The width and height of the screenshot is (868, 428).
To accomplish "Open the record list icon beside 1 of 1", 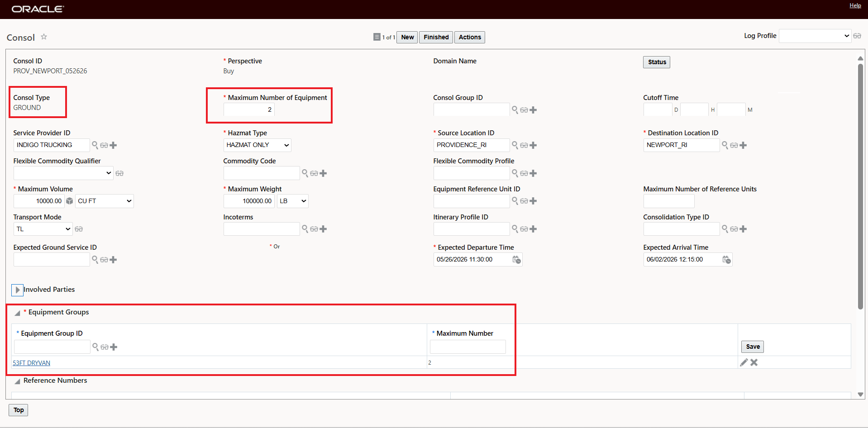I will tap(377, 37).
